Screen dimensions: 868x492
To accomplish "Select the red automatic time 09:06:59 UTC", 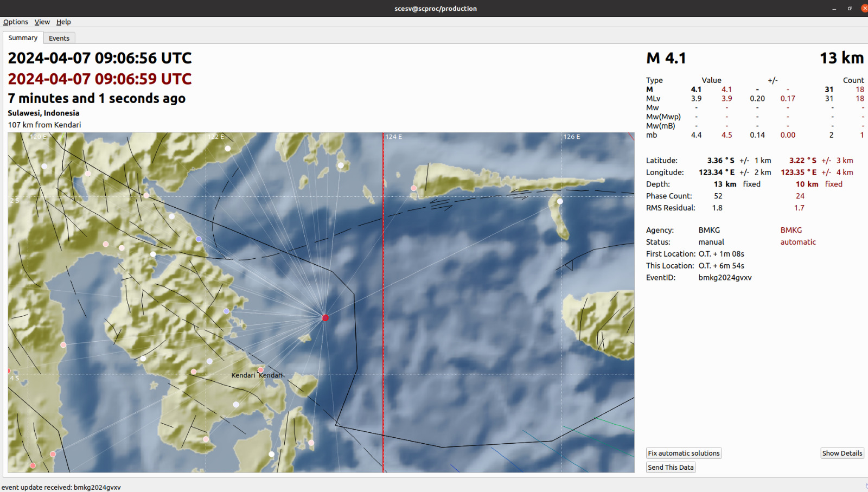I will [100, 79].
